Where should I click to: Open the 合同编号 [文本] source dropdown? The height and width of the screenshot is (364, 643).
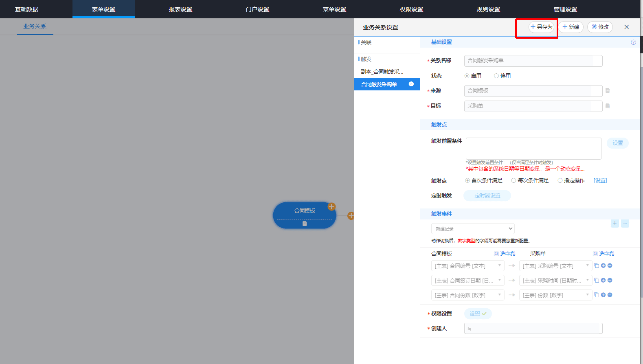467,266
